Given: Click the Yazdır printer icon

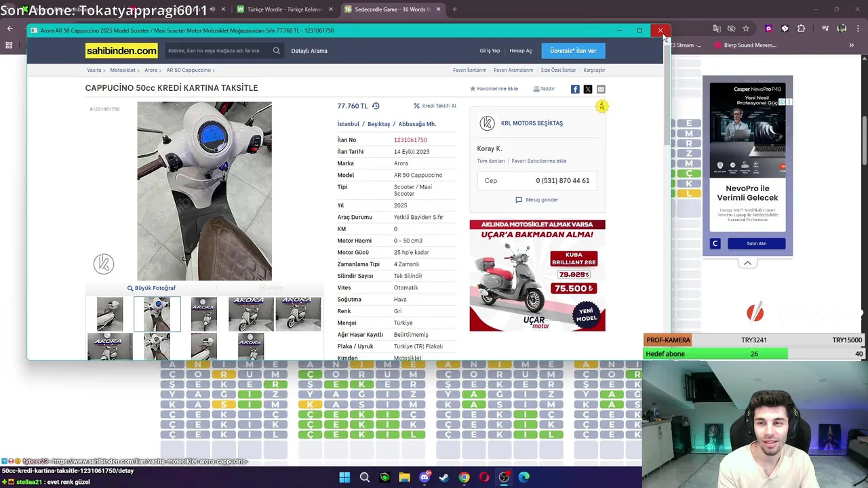Looking at the screenshot, I should coord(536,89).
